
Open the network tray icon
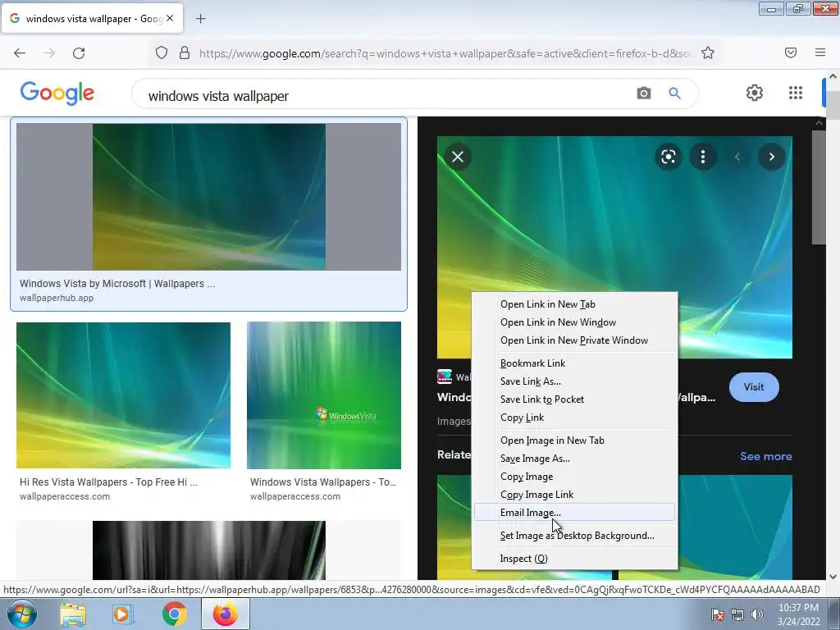point(737,614)
